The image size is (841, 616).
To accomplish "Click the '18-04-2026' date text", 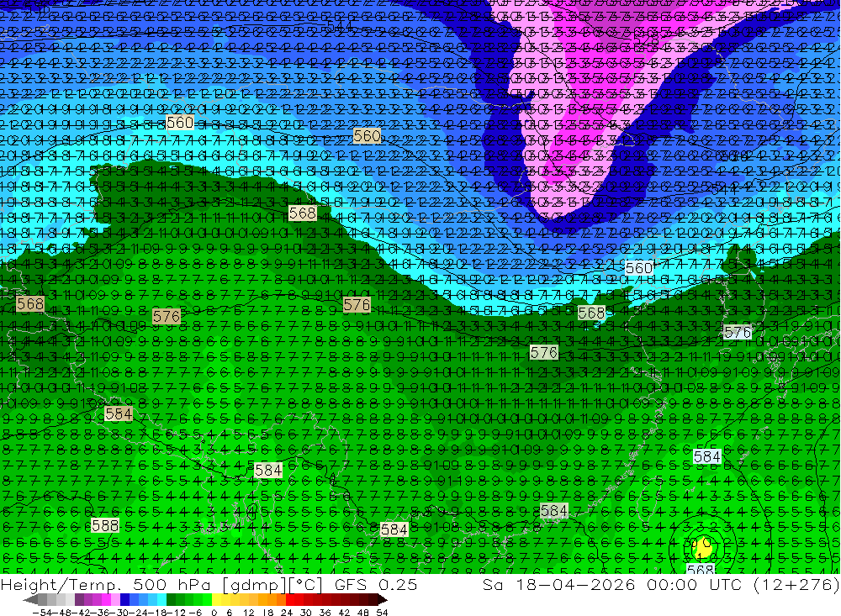I will pyautogui.click(x=575, y=584).
